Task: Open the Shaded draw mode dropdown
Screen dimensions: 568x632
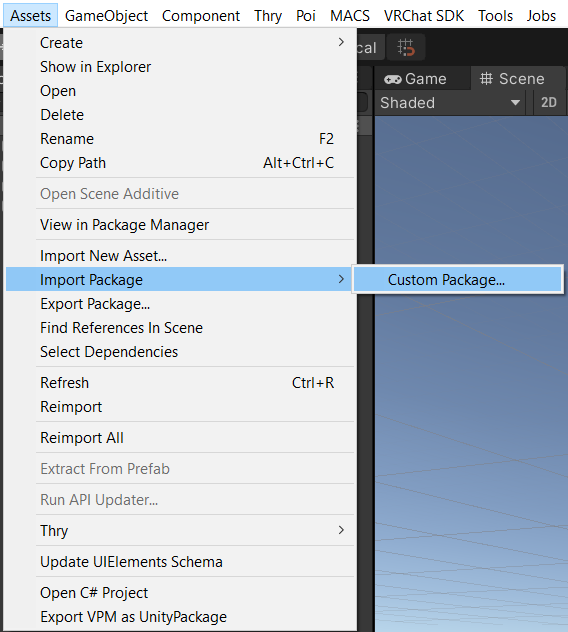Action: click(x=449, y=103)
